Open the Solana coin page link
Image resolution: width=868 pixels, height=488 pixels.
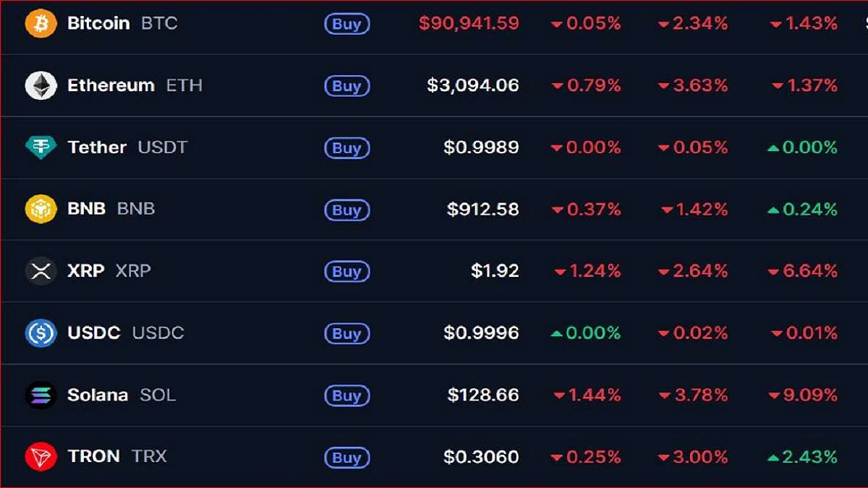pos(97,395)
